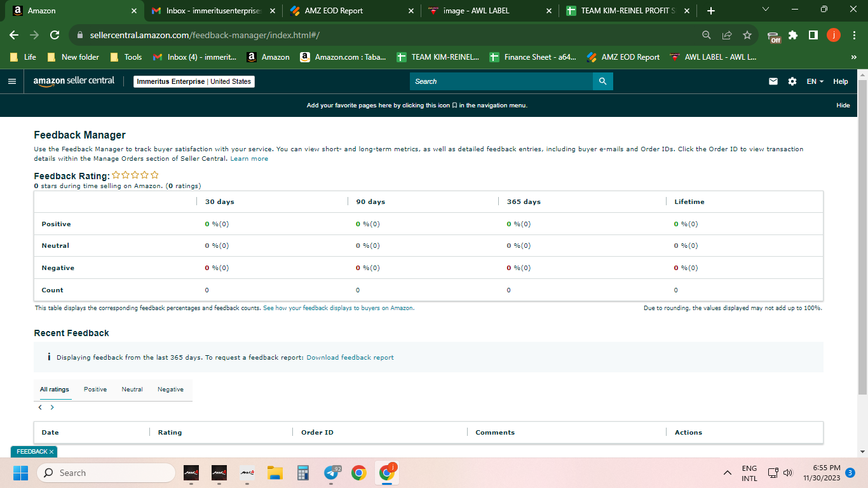
Task: Open the Chrome profile avatar
Action: pyautogui.click(x=834, y=35)
